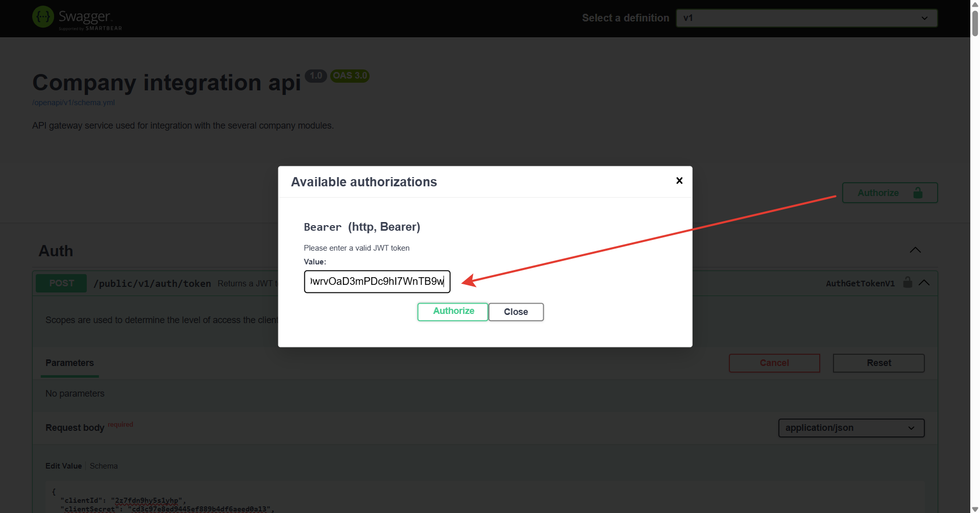Image resolution: width=980 pixels, height=513 pixels.
Task: Open the Select a definition dropdown
Action: click(x=806, y=18)
